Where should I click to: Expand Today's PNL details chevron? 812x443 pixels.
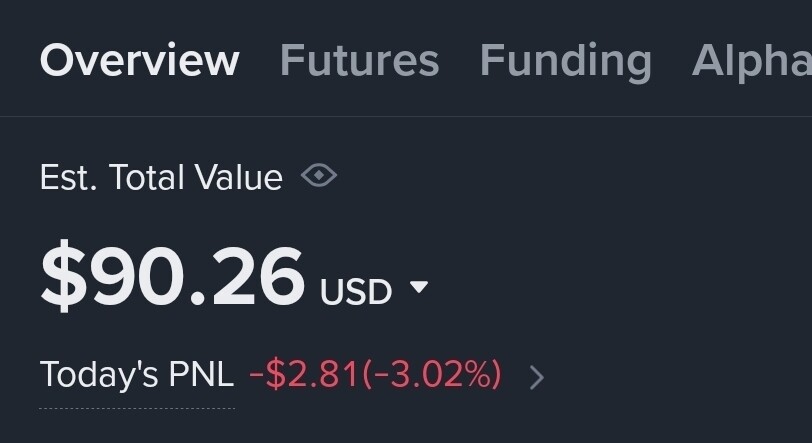tap(537, 377)
